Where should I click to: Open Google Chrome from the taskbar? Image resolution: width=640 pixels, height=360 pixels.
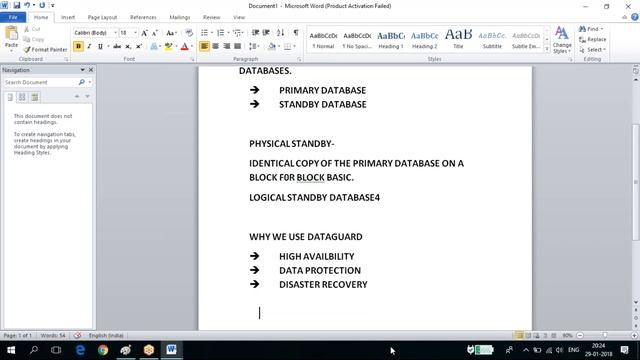pyautogui.click(x=103, y=350)
